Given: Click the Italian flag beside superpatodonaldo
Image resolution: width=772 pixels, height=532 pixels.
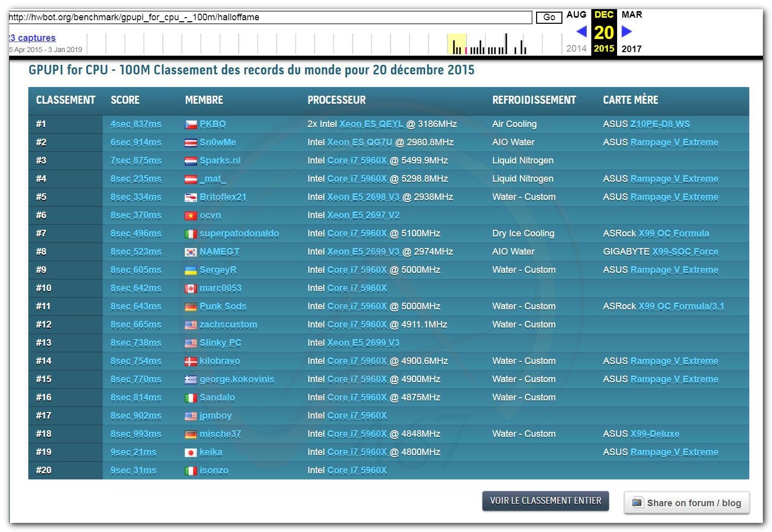Looking at the screenshot, I should 190,234.
